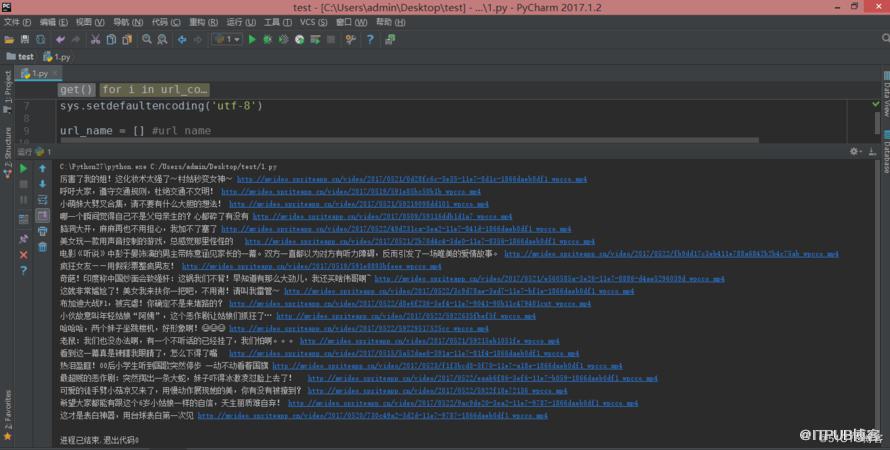Open the 工具 (T) menu
Image resolution: width=890 pixels, height=450 pixels.
pos(278,22)
